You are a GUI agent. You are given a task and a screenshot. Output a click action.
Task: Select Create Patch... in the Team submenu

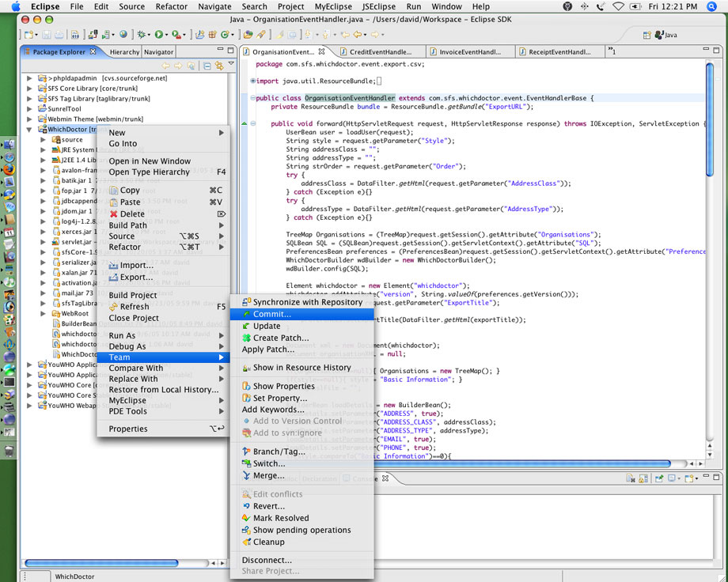[x=301, y=338]
